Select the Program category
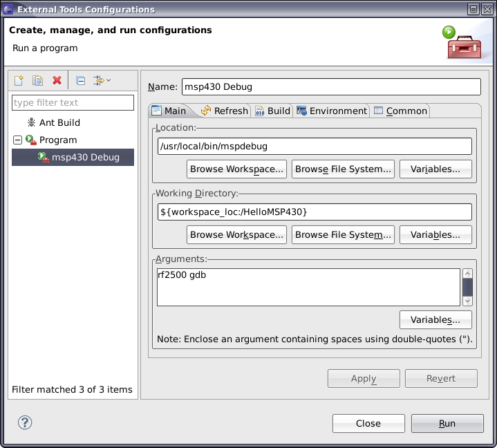 point(58,140)
